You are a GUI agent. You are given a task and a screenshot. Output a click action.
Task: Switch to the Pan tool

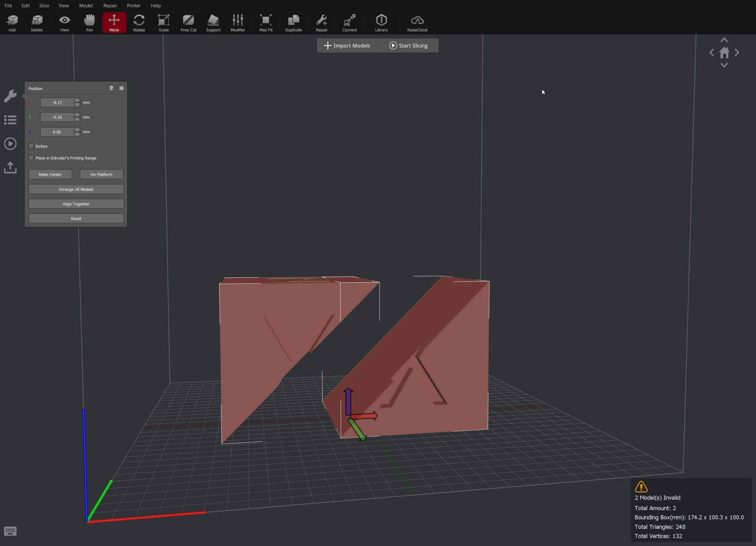89,22
